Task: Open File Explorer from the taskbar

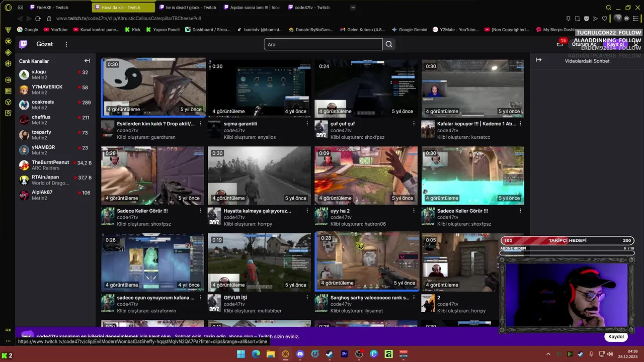Action: (271, 354)
